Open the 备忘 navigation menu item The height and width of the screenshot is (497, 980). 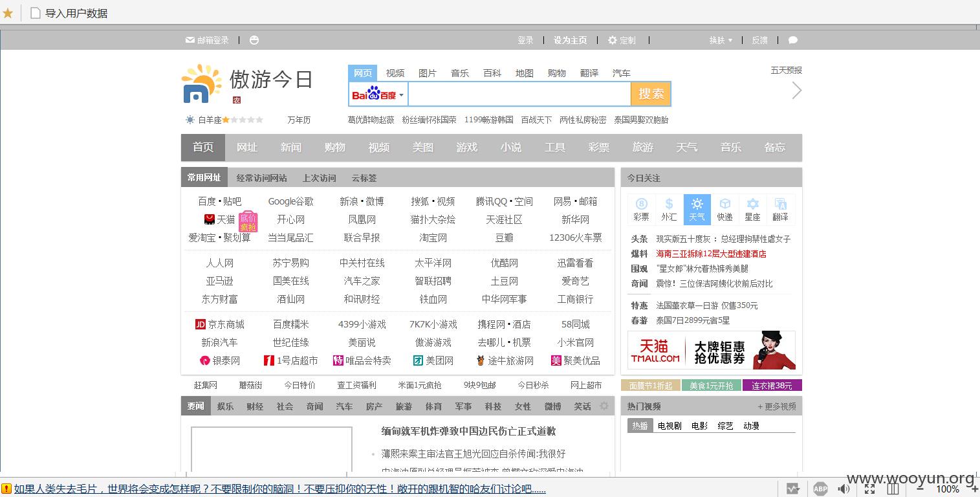[x=775, y=148]
